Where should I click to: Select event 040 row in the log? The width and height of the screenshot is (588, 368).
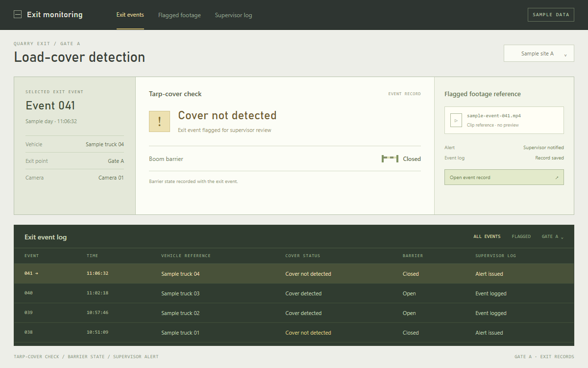coord(294,293)
